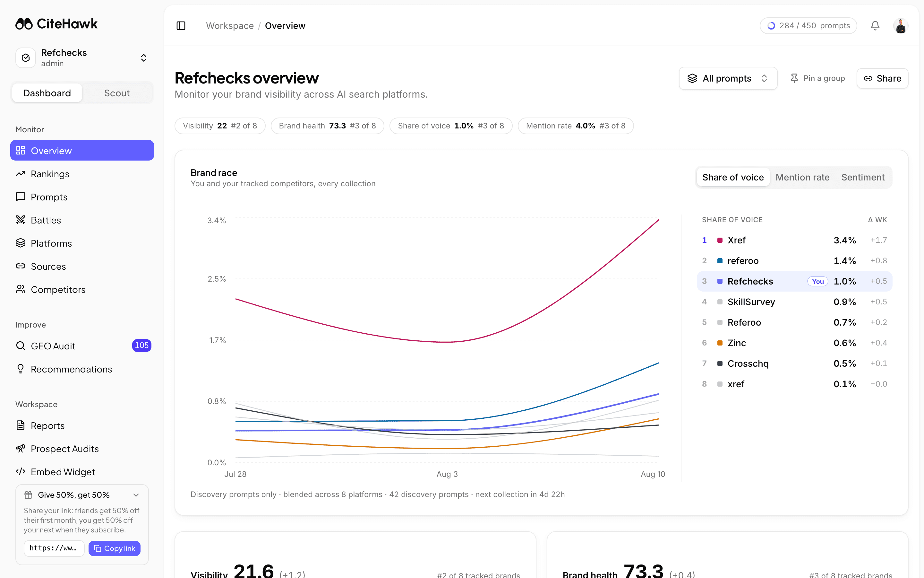This screenshot has width=924, height=578.
Task: Click the Zinc orange legend swatch
Action: click(720, 343)
